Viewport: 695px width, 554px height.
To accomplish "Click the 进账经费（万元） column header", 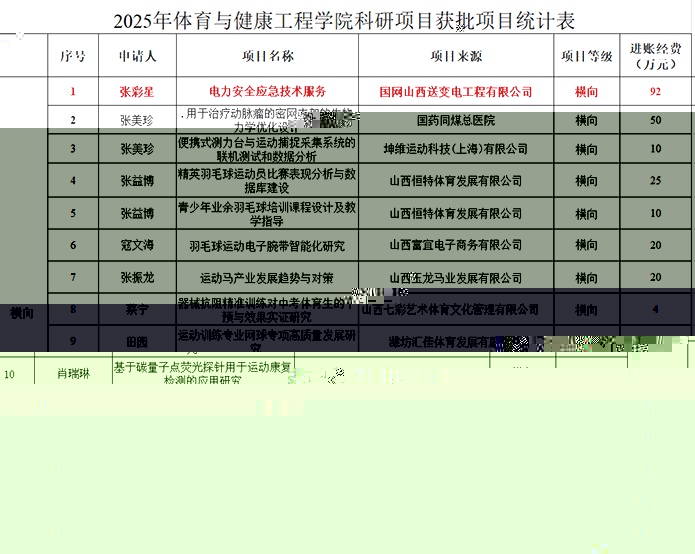I will tap(655, 56).
